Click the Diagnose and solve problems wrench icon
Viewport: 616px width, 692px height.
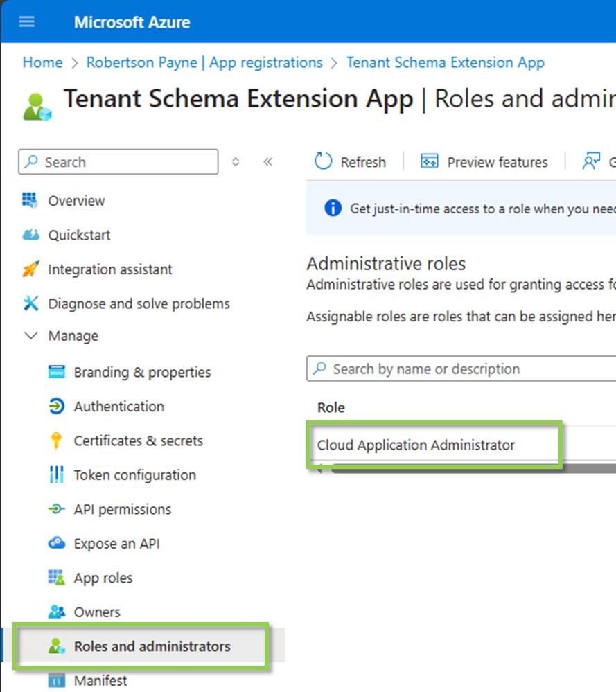(x=30, y=303)
